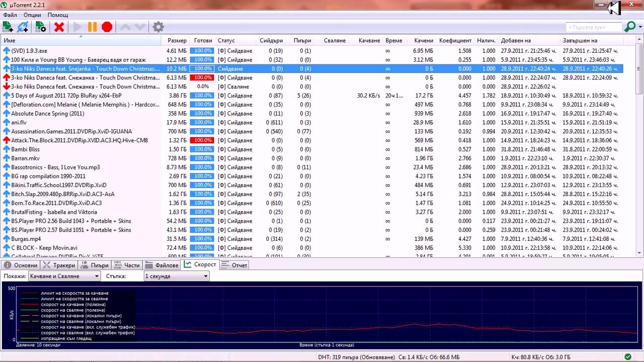Viewport: 644px width, 362px height.
Task: Pause the torrent using the orange pause icon
Action: point(92,27)
